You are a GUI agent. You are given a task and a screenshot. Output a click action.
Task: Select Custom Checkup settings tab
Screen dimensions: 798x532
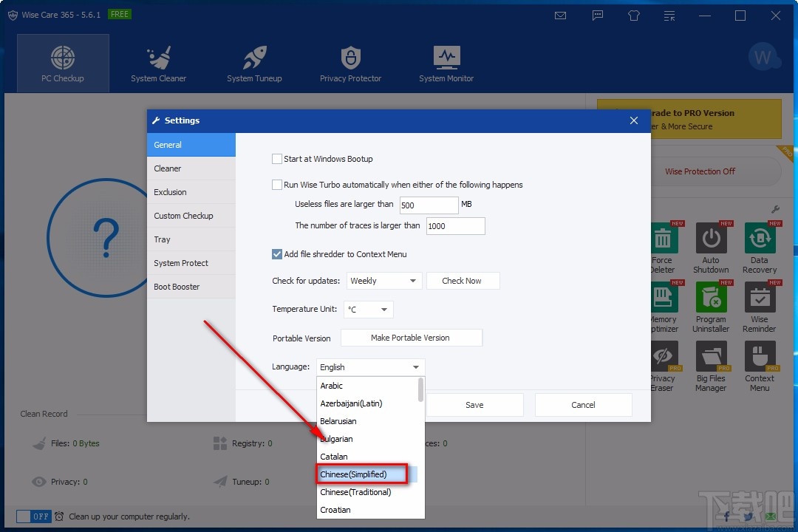pyautogui.click(x=191, y=216)
